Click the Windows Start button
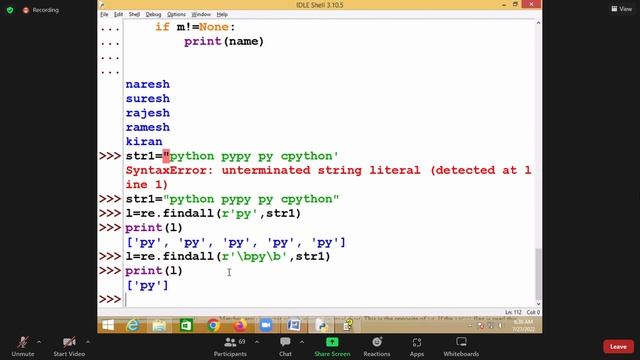Image resolution: width=640 pixels, height=360 pixels. [x=108, y=325]
